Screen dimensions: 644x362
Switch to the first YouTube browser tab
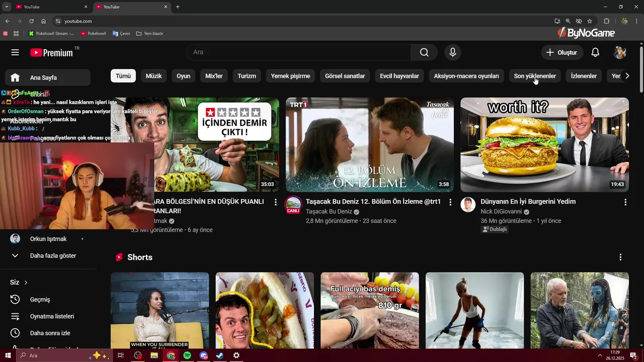(51, 7)
